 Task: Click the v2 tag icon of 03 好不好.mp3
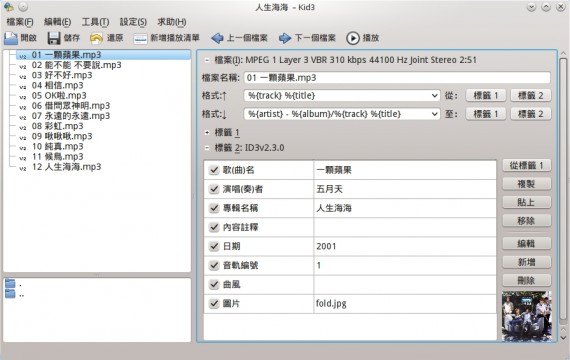point(23,76)
